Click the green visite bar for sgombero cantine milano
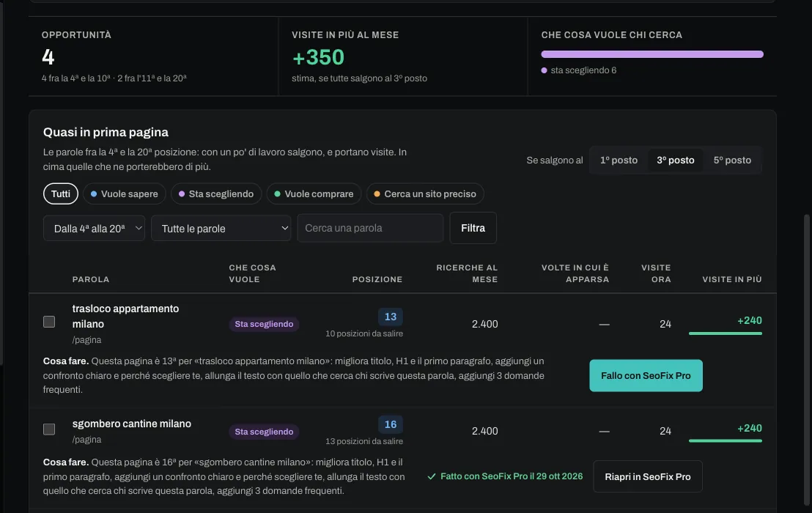Screen dimensions: 812x513 tap(725, 441)
